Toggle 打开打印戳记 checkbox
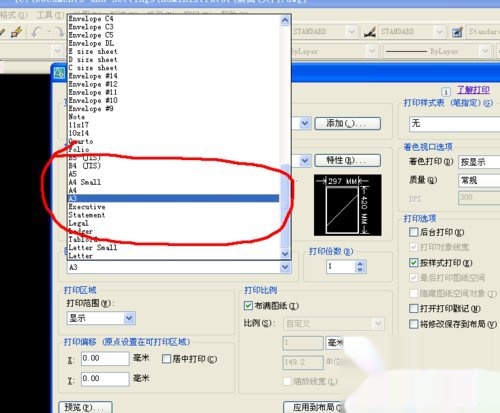The height and width of the screenshot is (413, 500). (x=413, y=308)
